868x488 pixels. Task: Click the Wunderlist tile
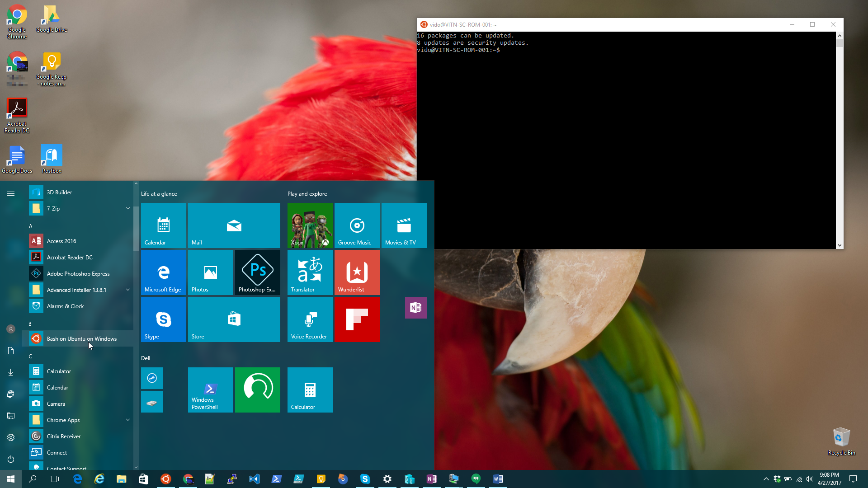[357, 272]
